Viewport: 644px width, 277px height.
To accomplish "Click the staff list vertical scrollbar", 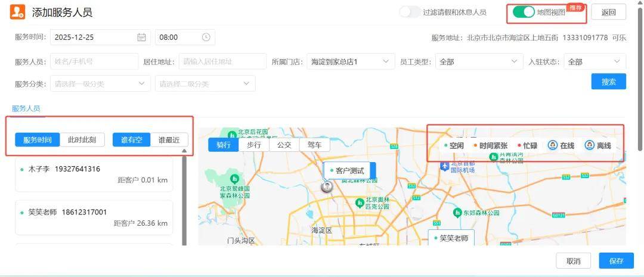I will 184,197.
